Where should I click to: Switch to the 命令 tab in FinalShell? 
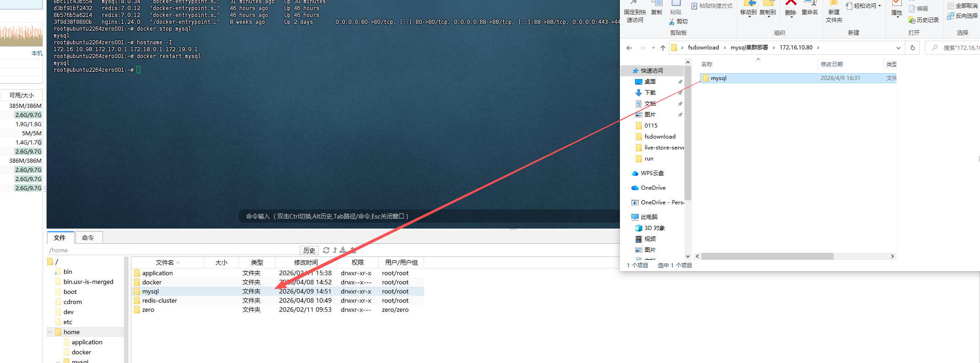[88, 238]
